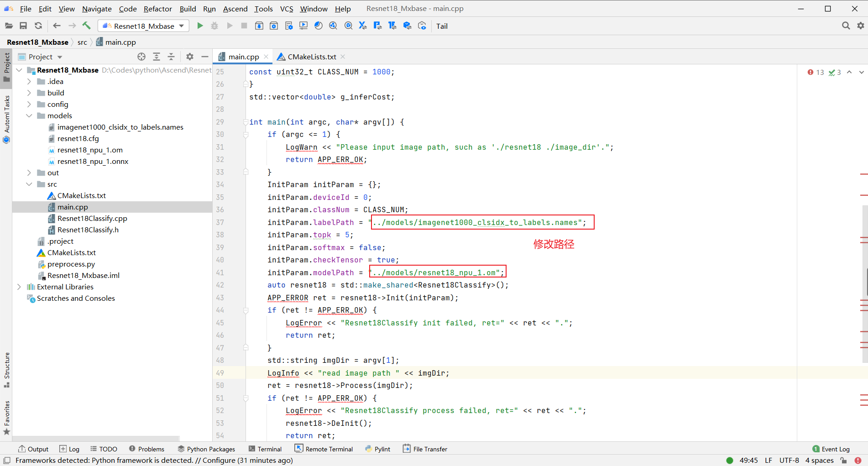Navigate back with the left arrow
Screen dimensions: 868x466
57,26
